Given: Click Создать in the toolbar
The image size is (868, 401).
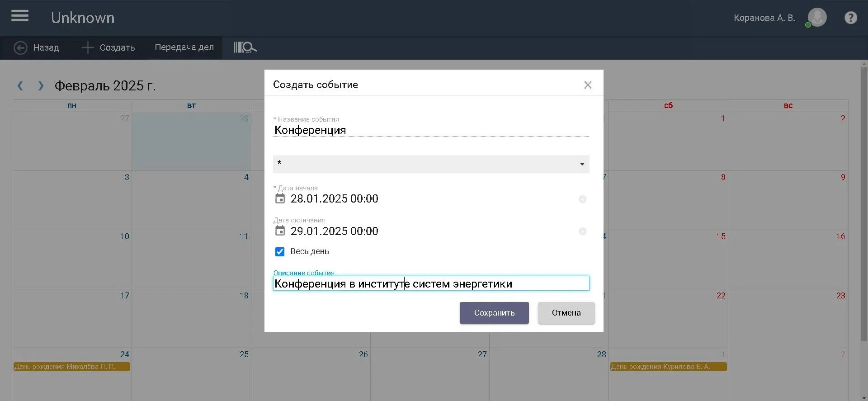Looking at the screenshot, I should coord(108,47).
